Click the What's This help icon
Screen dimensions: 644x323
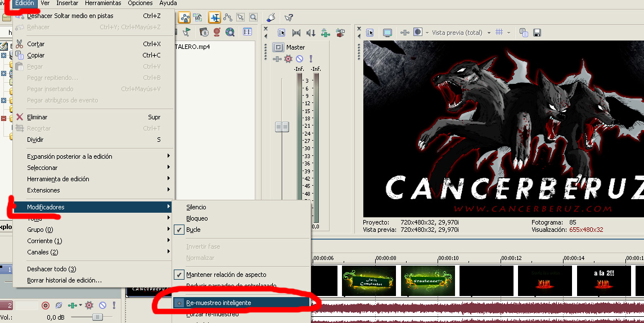click(x=289, y=17)
